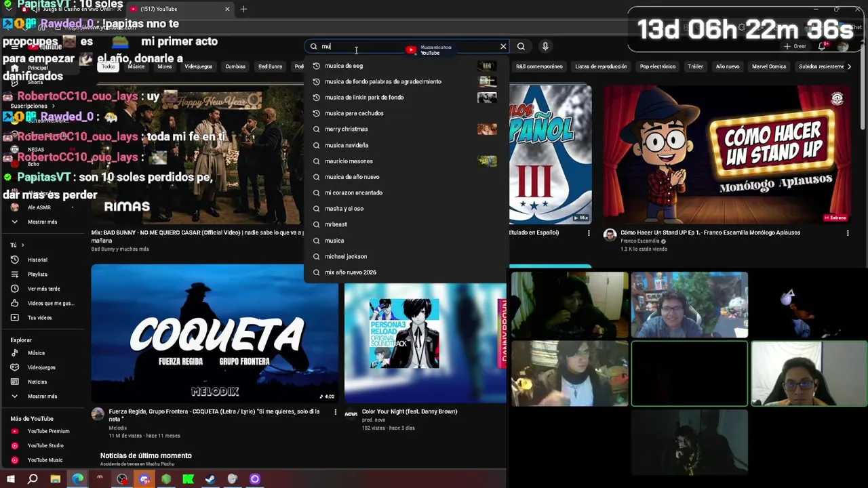Filter by 'Subidas recientemente' chip
Viewport: 868px width, 488px height.
pos(821,66)
